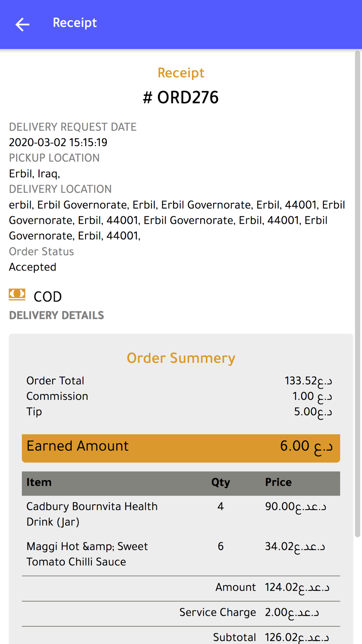Click the Qty column header
362x644 pixels.
coord(220,482)
